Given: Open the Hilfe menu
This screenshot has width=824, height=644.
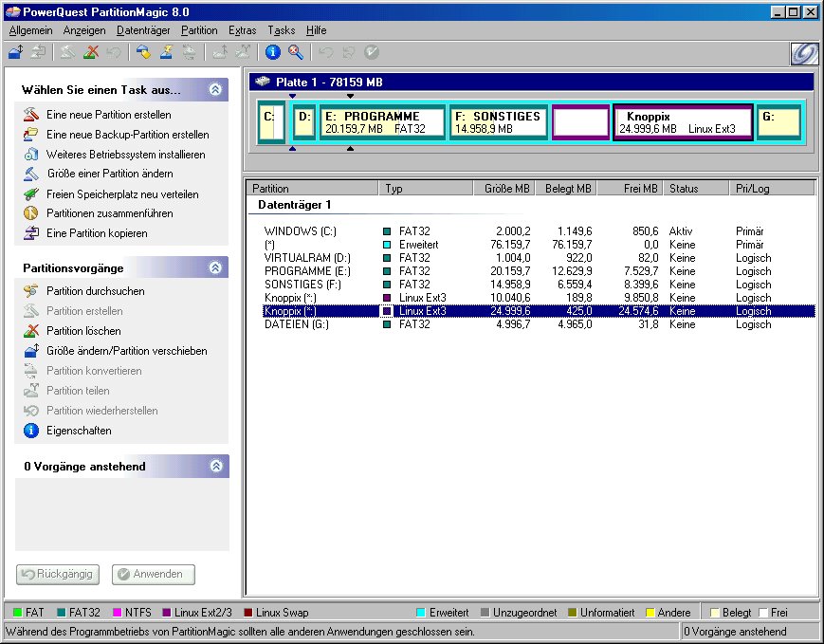Looking at the screenshot, I should coord(317,30).
